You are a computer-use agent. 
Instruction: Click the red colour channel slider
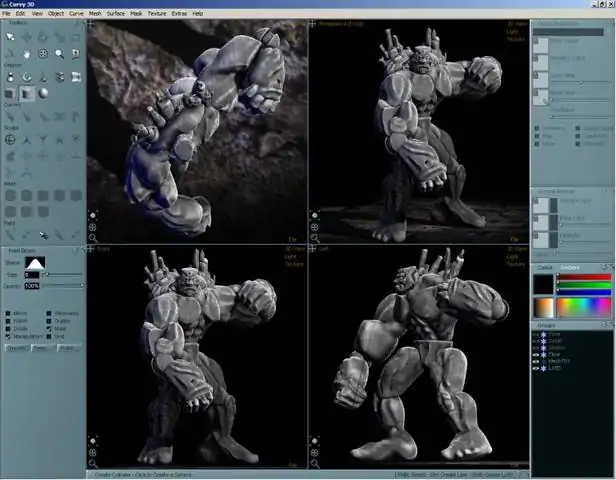pyautogui.click(x=584, y=277)
